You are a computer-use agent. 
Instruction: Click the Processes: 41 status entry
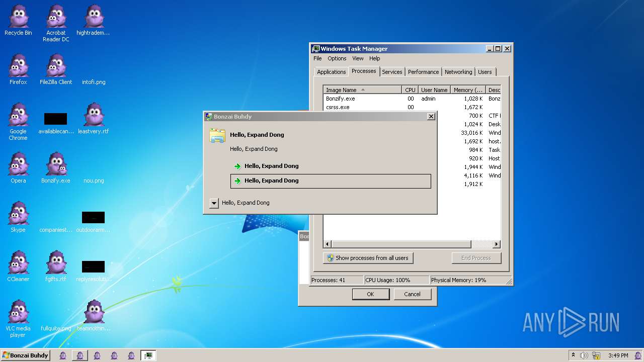(x=337, y=280)
